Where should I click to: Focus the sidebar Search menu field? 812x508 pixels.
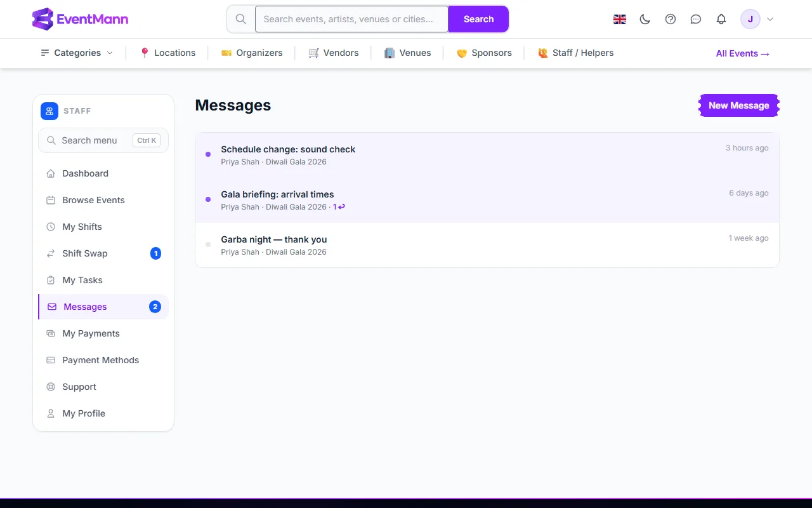click(x=103, y=140)
